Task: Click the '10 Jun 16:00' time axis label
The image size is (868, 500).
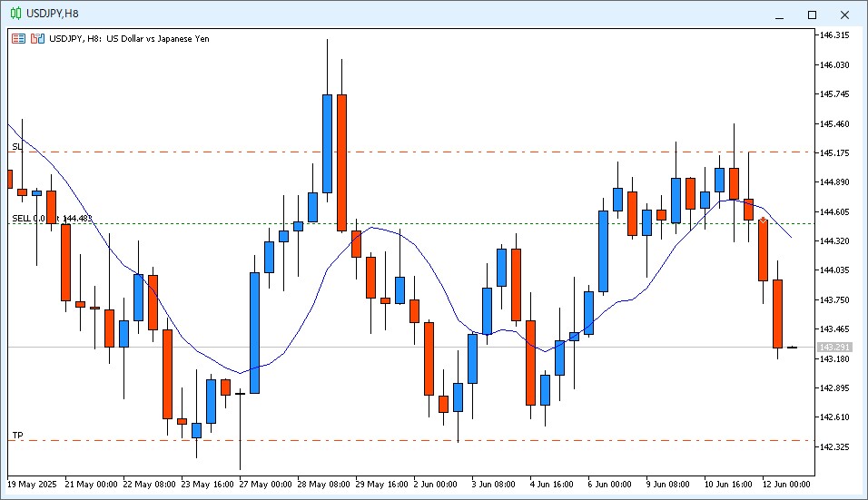Action: 728,485
